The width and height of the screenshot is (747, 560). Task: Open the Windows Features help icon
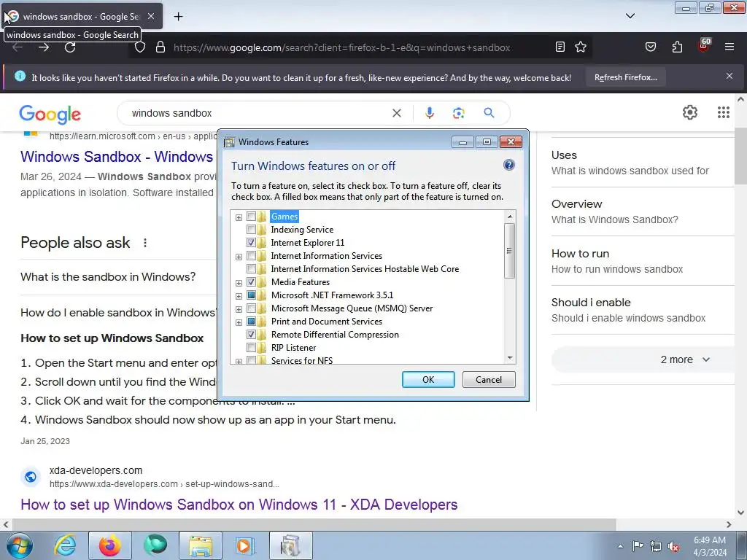508,165
